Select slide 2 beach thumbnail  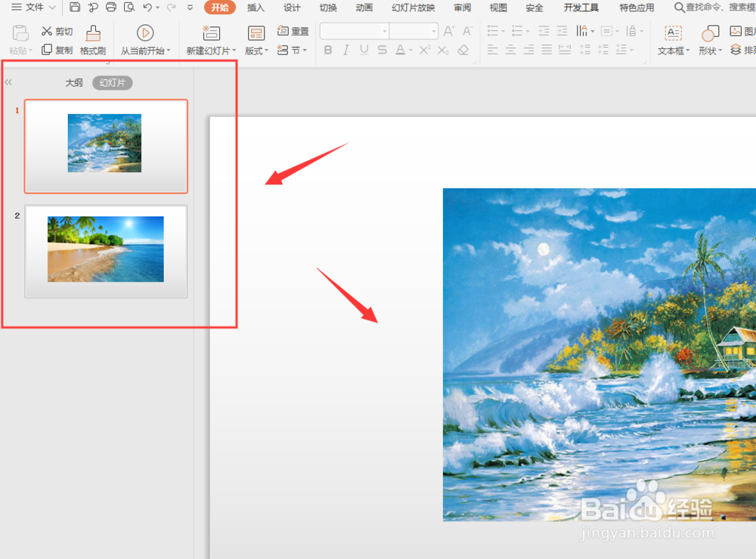pyautogui.click(x=106, y=251)
